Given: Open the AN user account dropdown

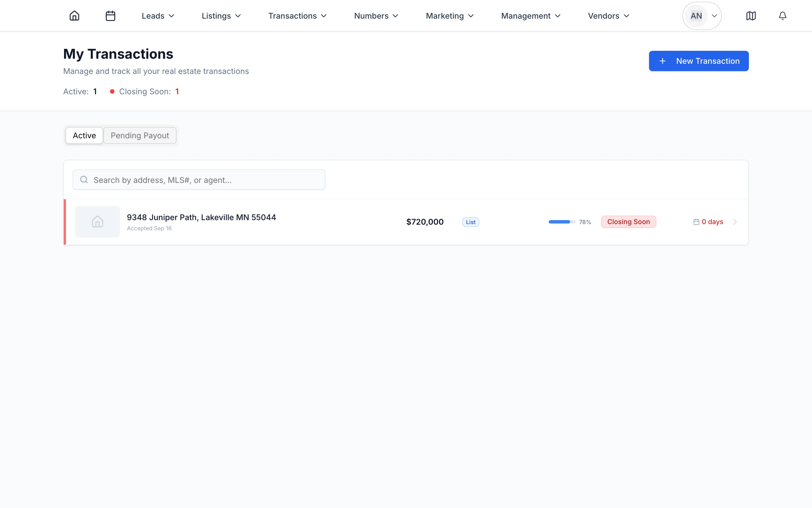Looking at the screenshot, I should pos(701,16).
